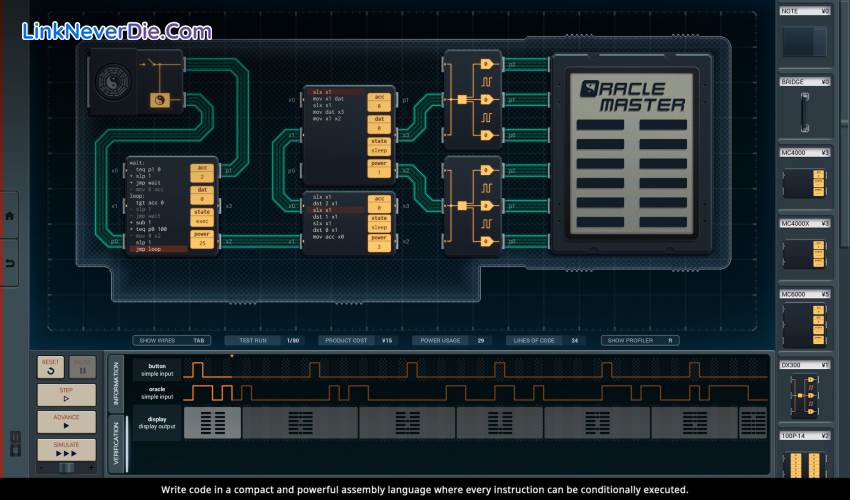Screen dimensions: 850x500
Task: Toggle SHOW PROFILER button
Action: pos(640,341)
